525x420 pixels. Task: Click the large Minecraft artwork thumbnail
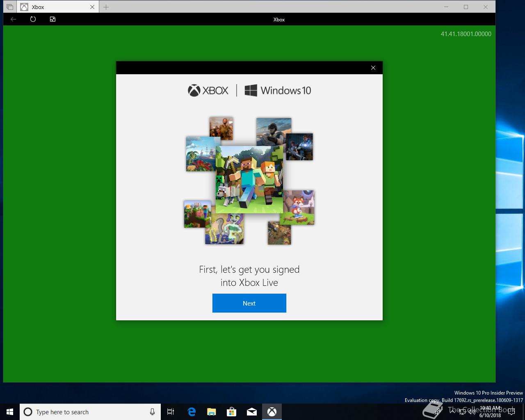pos(249,179)
